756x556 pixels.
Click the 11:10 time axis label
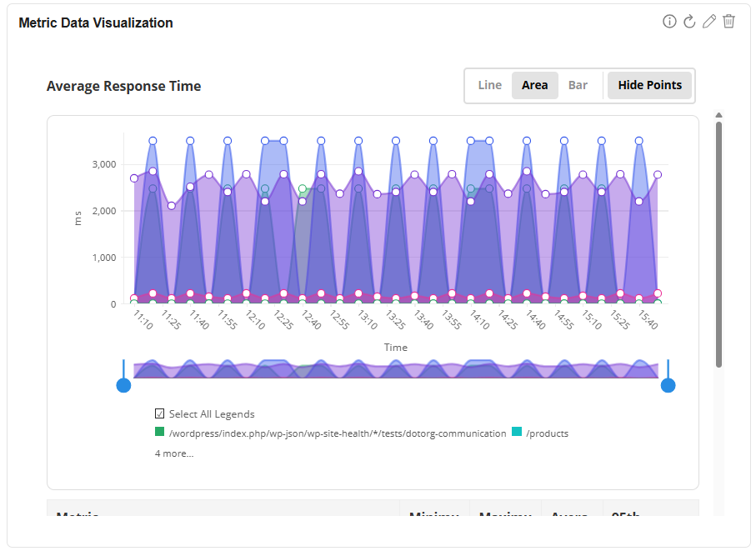143,320
